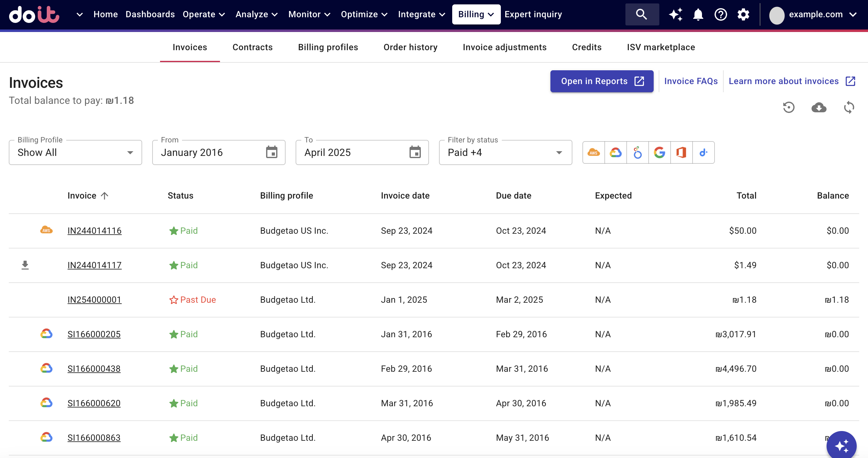Screen dimensions: 868x458
Task: Expand the Billing Profile Show All dropdown
Action: tap(75, 152)
